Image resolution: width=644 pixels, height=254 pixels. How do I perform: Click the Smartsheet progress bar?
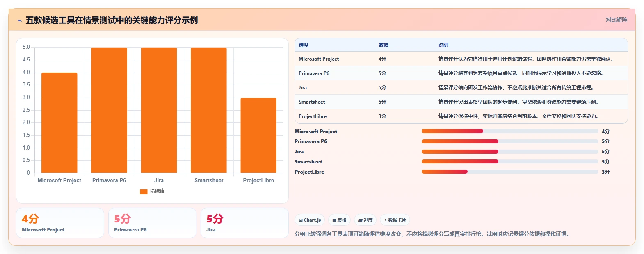(510, 162)
